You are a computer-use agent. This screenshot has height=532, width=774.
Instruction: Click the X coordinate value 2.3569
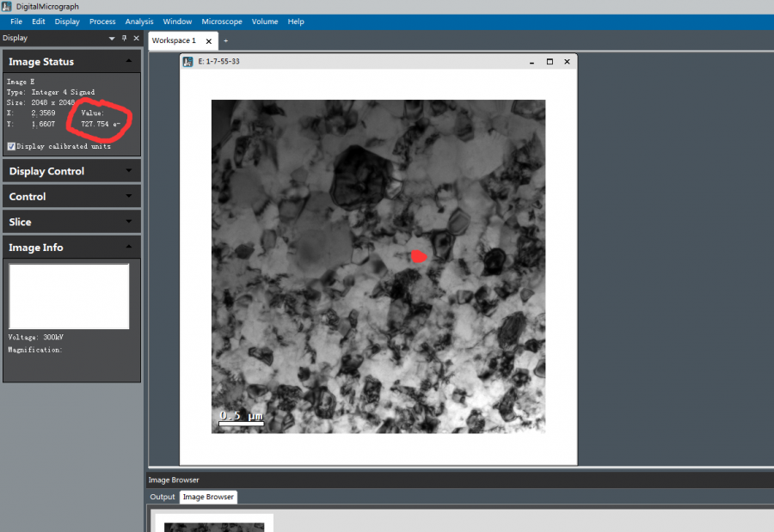click(44, 113)
